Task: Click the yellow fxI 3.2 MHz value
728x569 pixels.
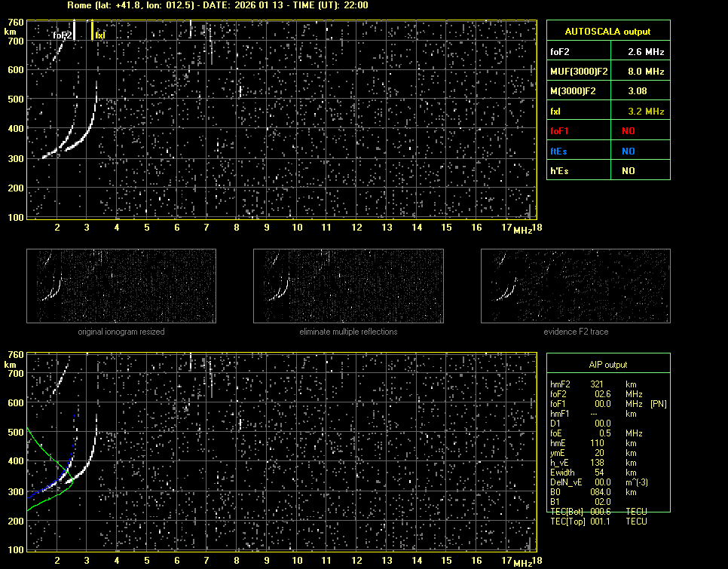Action: pos(640,112)
